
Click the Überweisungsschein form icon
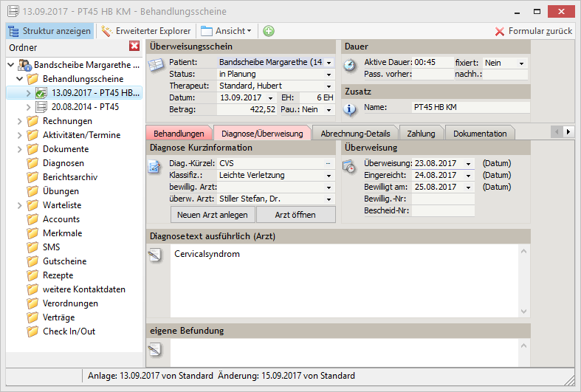pos(156,64)
